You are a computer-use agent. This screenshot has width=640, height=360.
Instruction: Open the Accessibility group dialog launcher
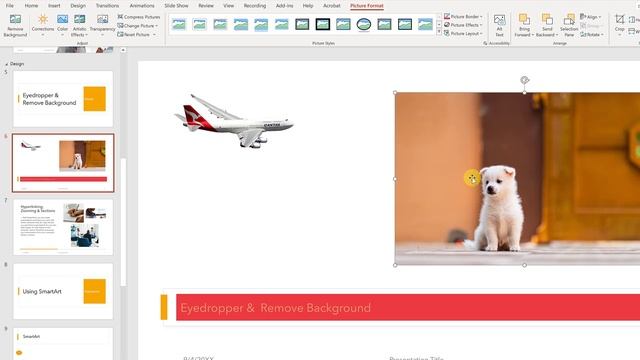pos(485,43)
